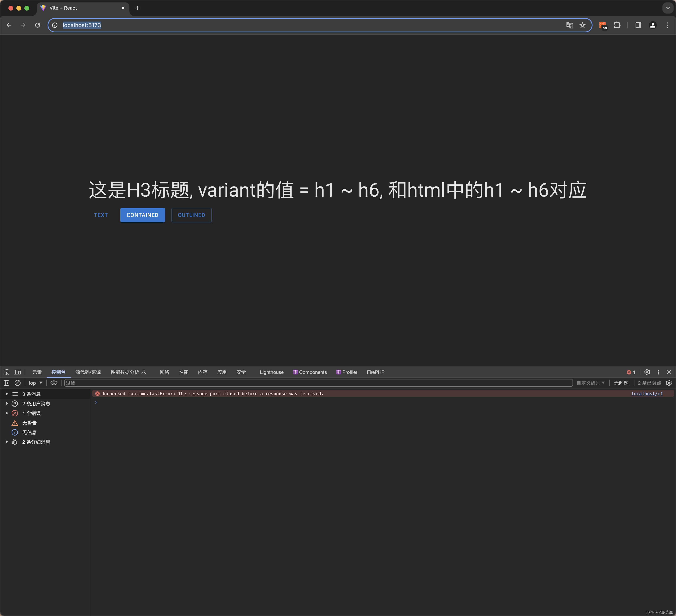Viewport: 676px width, 616px height.
Task: Open the localhost/:1 source link
Action: [x=647, y=394]
